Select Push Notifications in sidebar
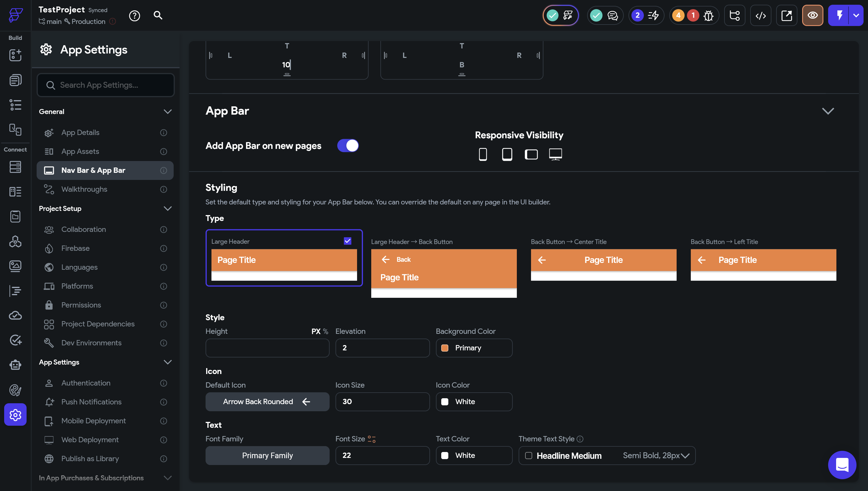Viewport: 868px width, 491px height. (x=91, y=402)
